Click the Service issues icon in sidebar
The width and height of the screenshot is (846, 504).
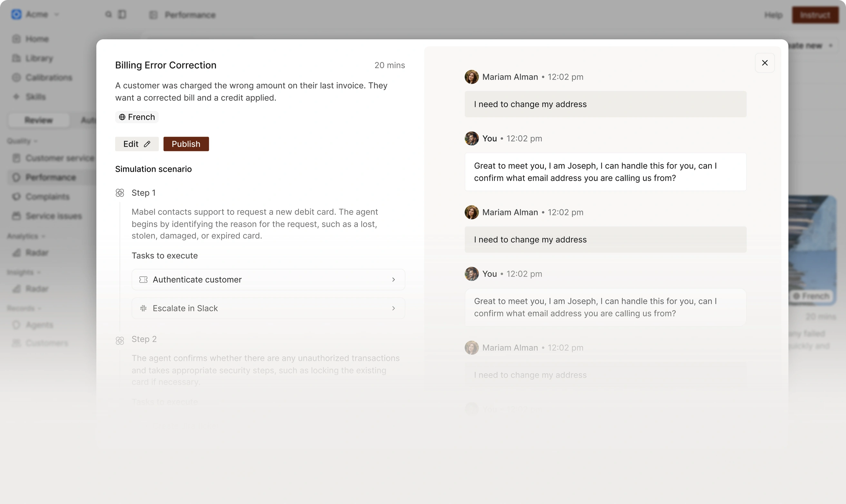(x=16, y=216)
